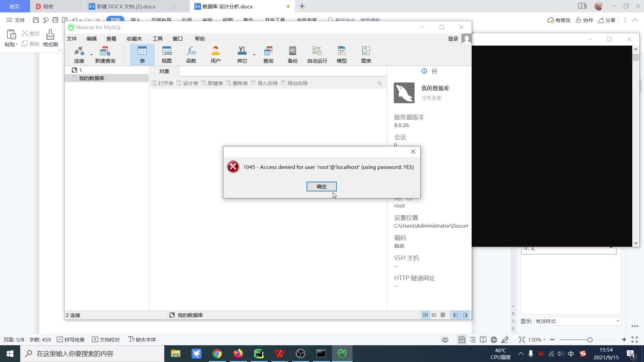The image size is (644, 362).
Task: Open PyCharm from the taskbar
Action: [259, 354]
